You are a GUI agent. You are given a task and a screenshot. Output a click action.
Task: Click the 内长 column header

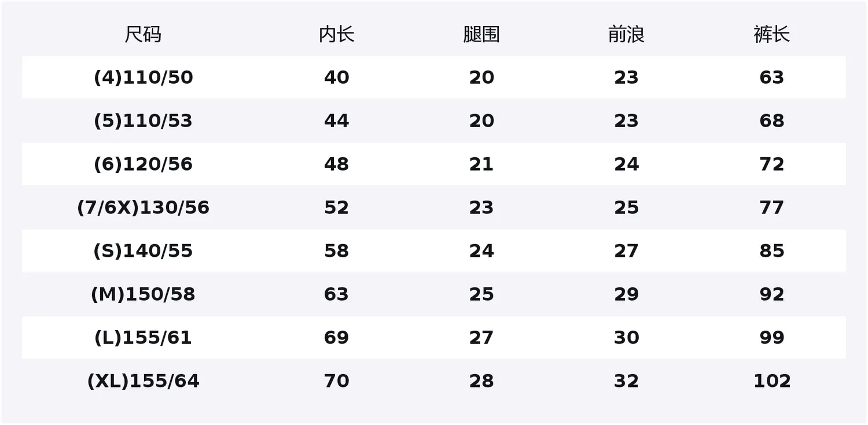point(337,35)
